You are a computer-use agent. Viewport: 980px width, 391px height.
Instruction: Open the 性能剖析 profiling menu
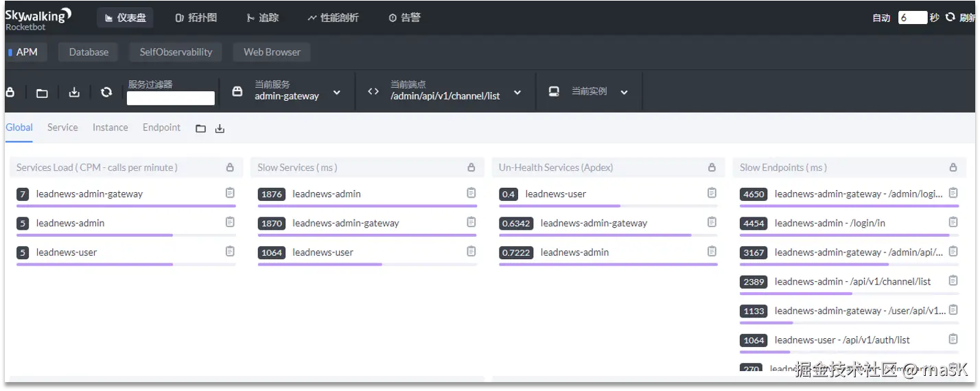point(333,18)
